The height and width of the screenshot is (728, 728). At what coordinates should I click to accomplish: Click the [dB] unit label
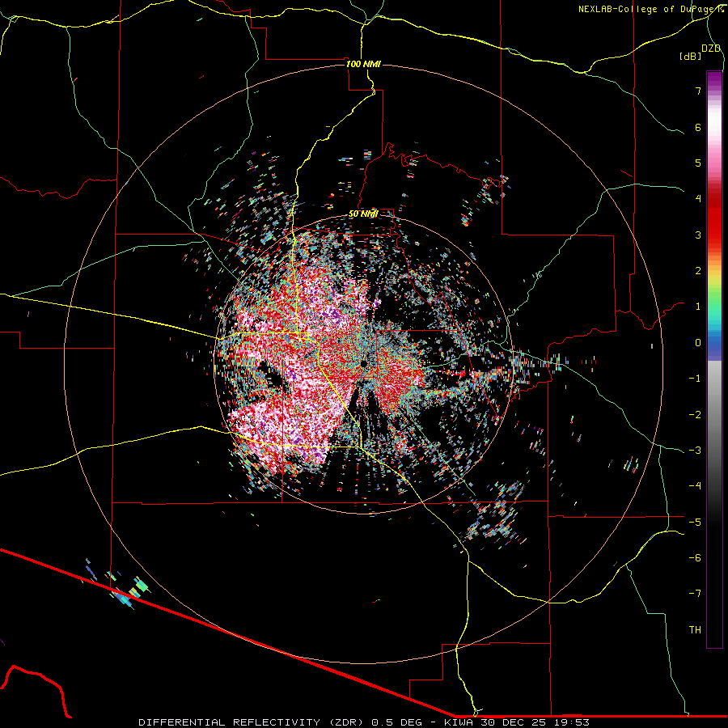click(691, 57)
